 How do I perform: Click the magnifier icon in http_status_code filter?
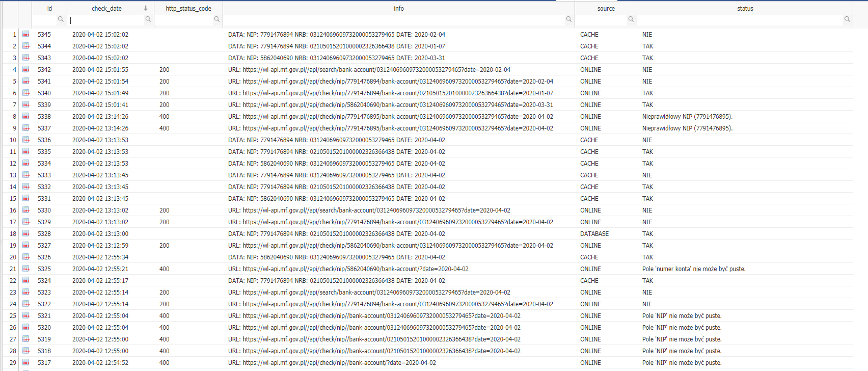tap(216, 19)
